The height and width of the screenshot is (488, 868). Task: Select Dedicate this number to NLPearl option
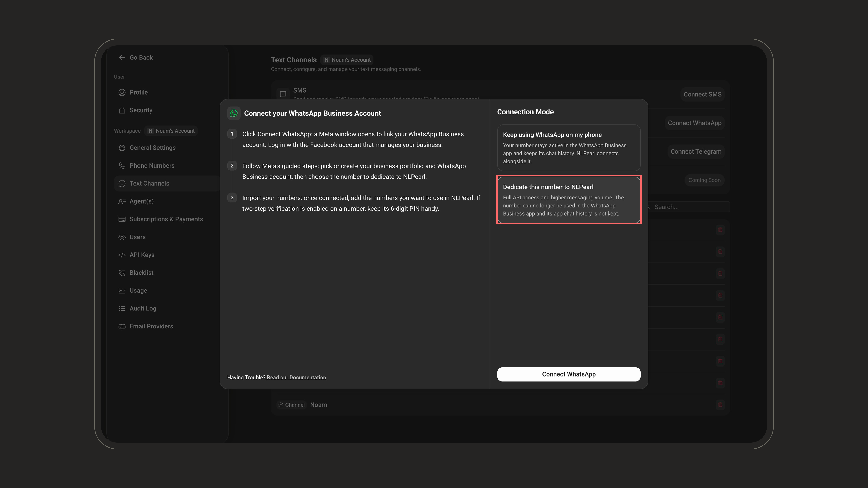pos(569,200)
